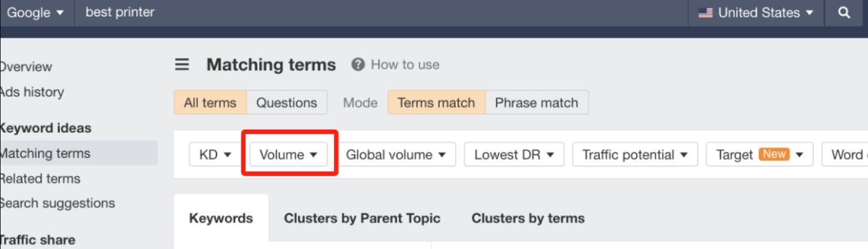Open the Traffic potential filter
868x249 pixels.
point(635,155)
